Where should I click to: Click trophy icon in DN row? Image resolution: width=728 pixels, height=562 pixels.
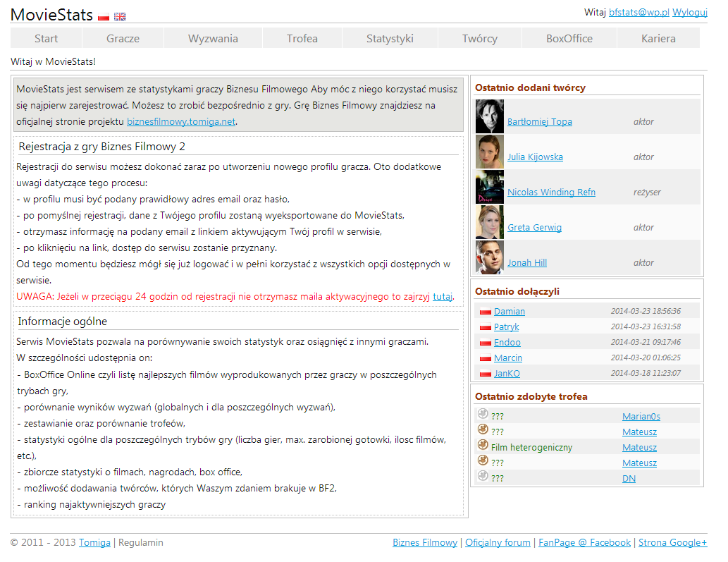[x=483, y=475]
